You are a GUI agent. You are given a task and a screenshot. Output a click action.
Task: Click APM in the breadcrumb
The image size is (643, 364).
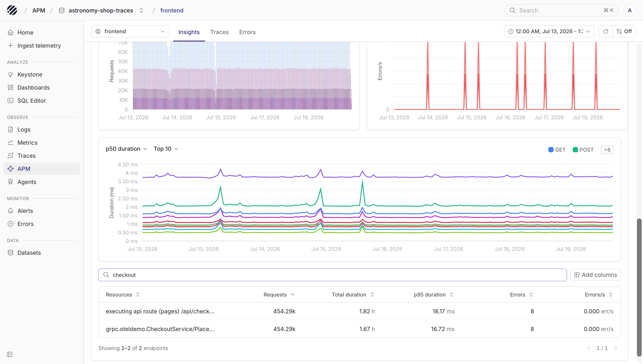[39, 10]
